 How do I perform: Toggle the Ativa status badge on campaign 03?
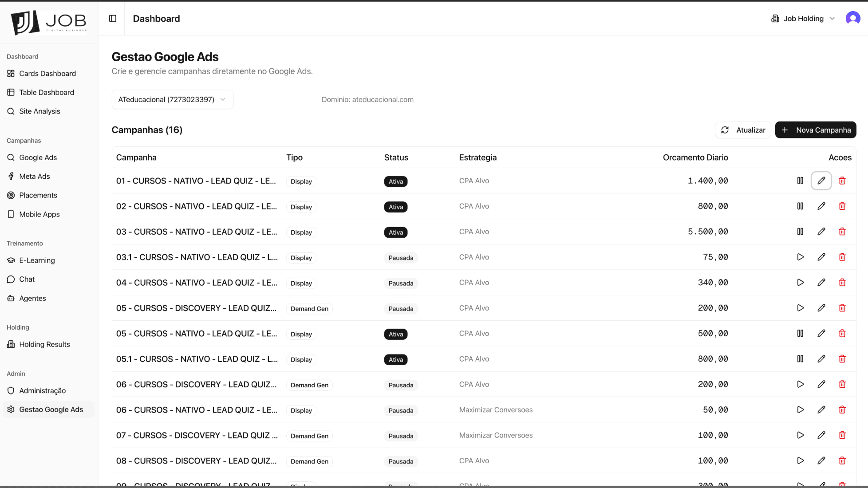click(x=395, y=232)
